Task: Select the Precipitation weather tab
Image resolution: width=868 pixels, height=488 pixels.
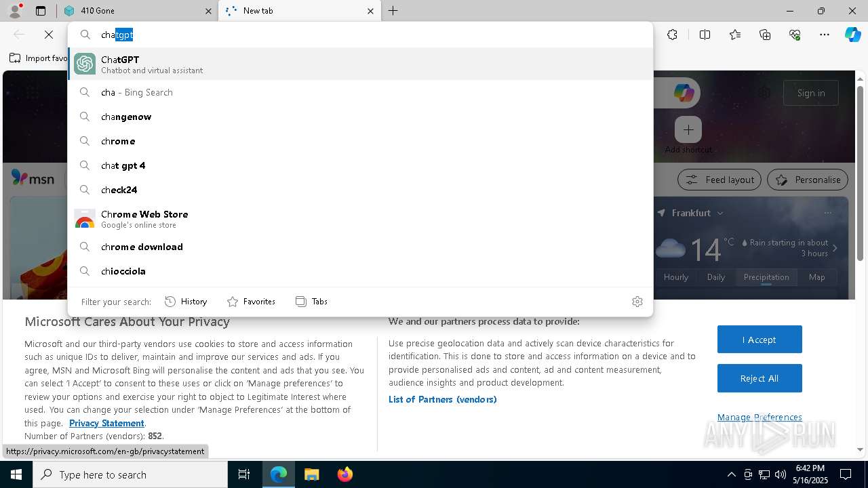Action: tap(766, 277)
